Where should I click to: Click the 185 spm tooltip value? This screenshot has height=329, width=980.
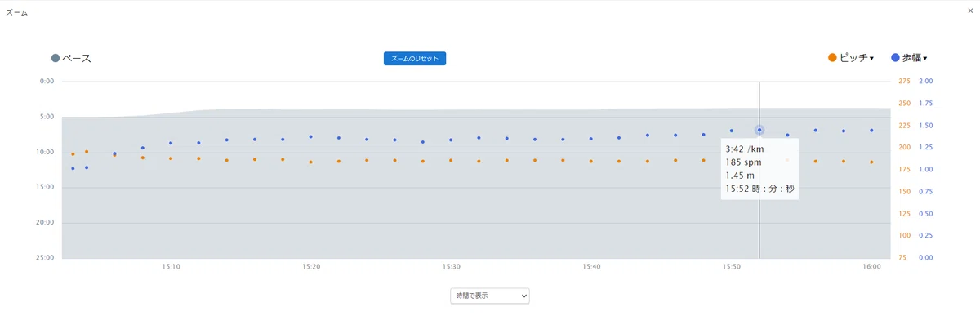click(x=743, y=162)
